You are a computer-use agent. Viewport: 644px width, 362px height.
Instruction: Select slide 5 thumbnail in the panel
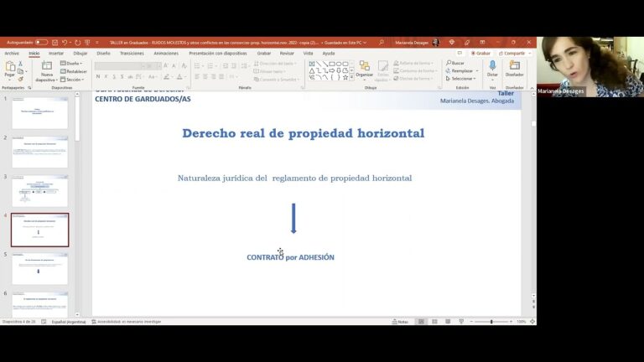click(39, 269)
